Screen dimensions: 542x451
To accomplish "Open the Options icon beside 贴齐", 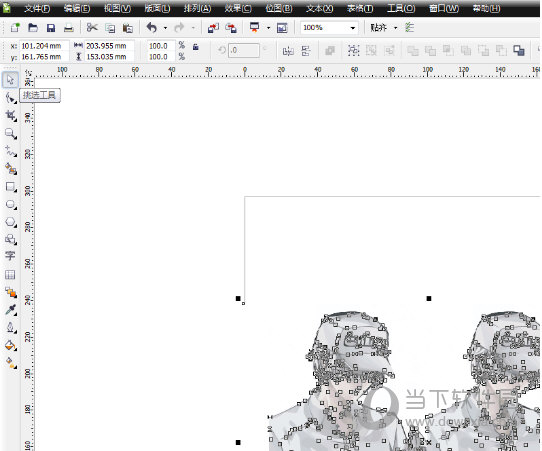I will [409, 27].
